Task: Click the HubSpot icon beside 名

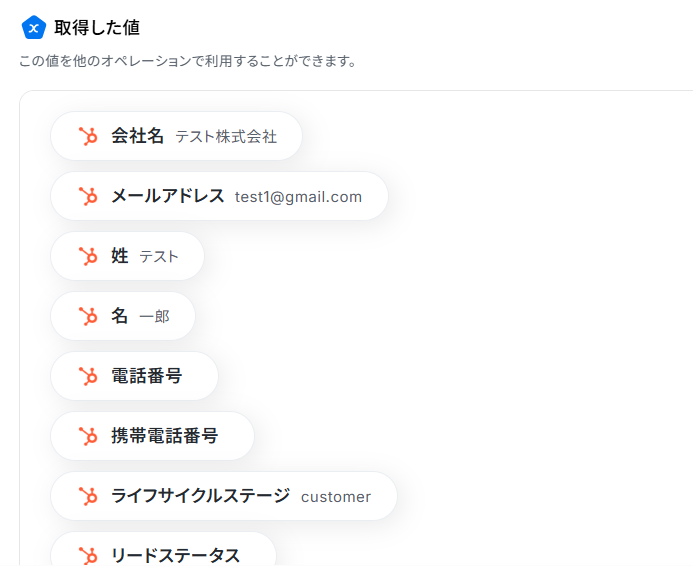Action: [88, 316]
